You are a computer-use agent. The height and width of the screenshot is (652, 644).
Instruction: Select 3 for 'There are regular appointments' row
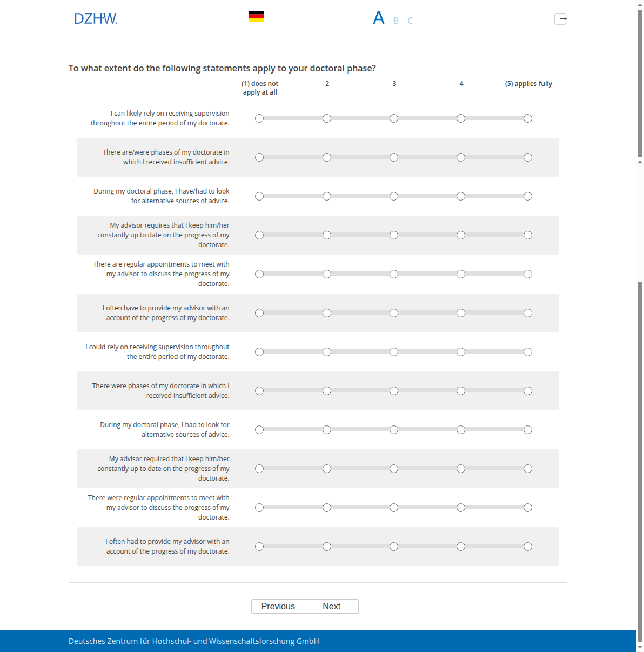pos(394,274)
